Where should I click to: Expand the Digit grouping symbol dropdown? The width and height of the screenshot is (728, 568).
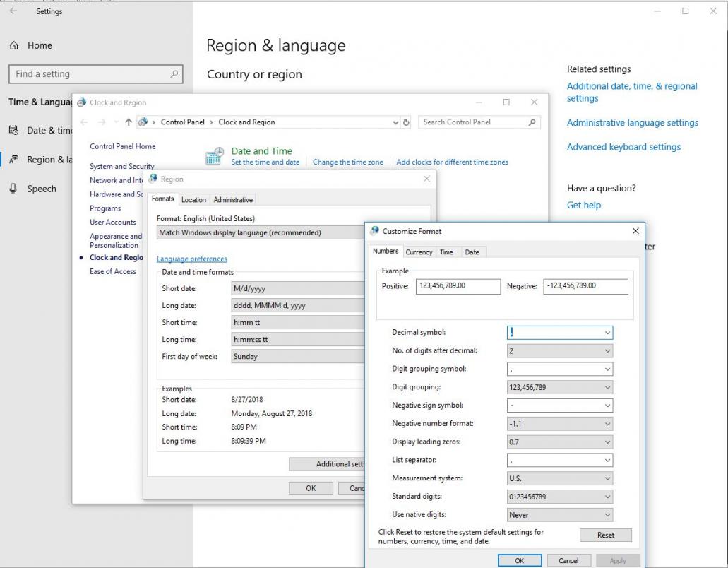(607, 369)
